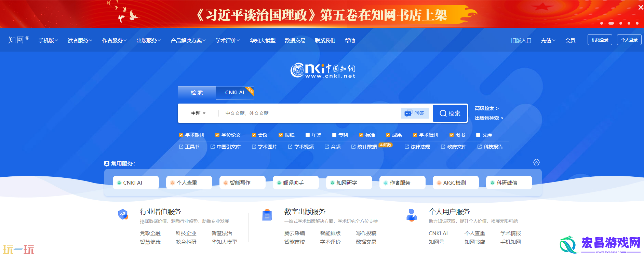Open the 主题 search field dropdown
The image size is (644, 256).
click(x=198, y=113)
